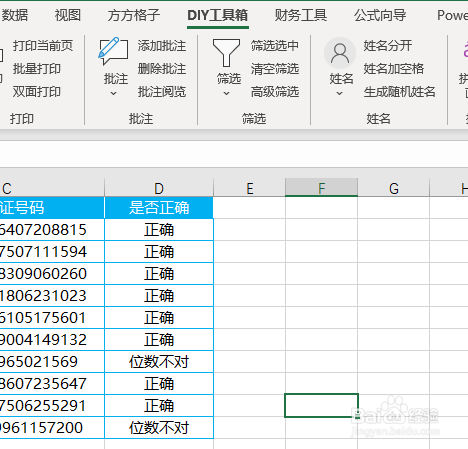The width and height of the screenshot is (468, 449).
Task: Click cell containing 3309060260
Action: (52, 274)
